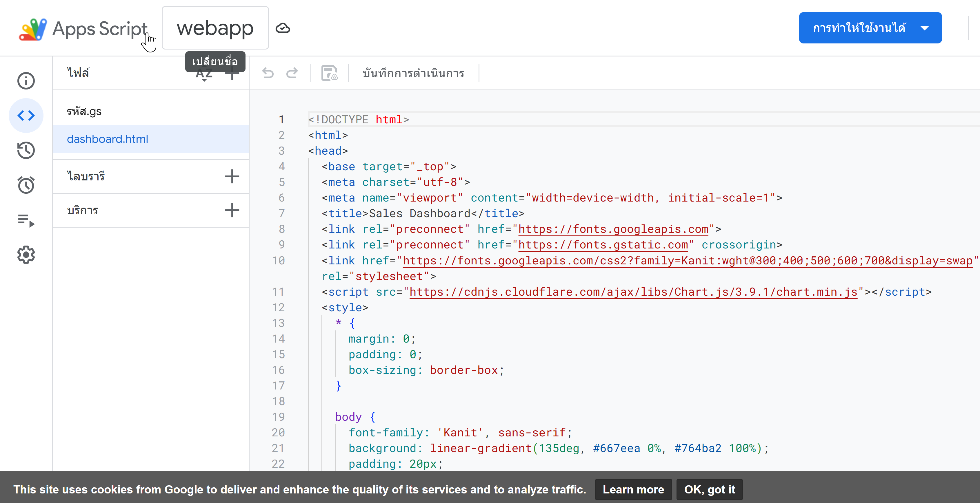Click the undo arrow in editor toolbar
980x503 pixels.
click(268, 73)
